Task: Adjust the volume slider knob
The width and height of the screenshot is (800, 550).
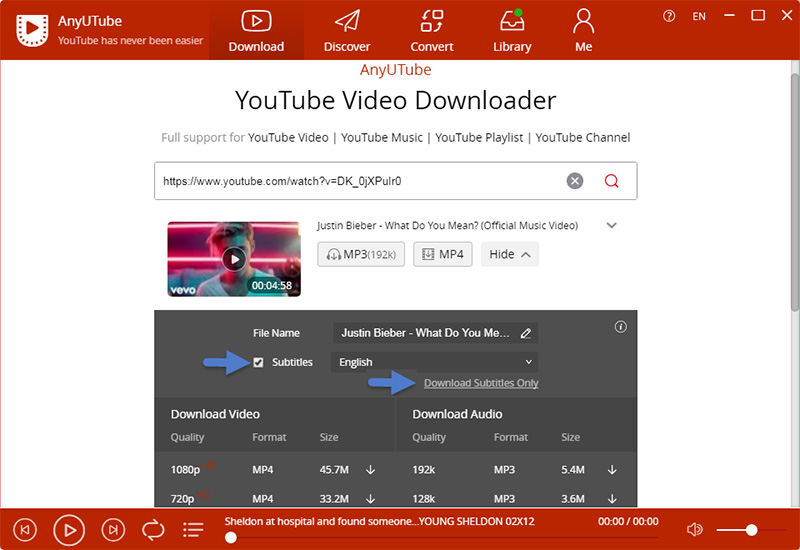Action: point(751,530)
